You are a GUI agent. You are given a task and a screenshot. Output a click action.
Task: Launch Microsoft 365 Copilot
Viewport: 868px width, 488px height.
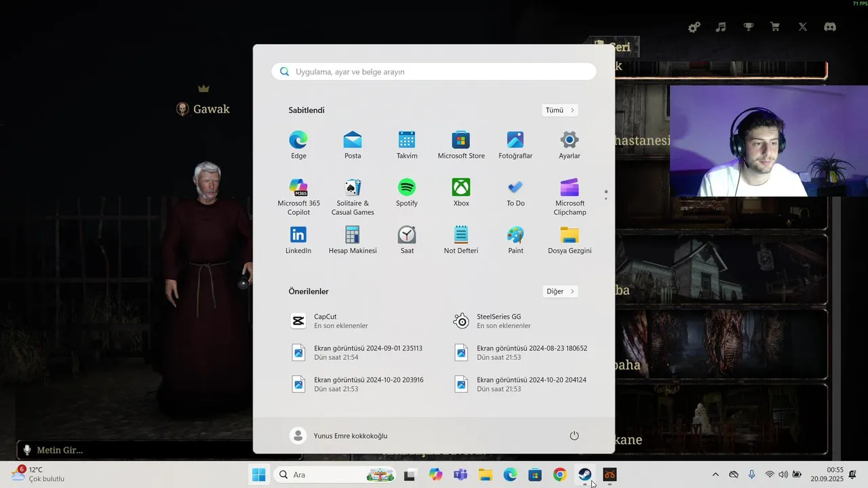tap(298, 197)
